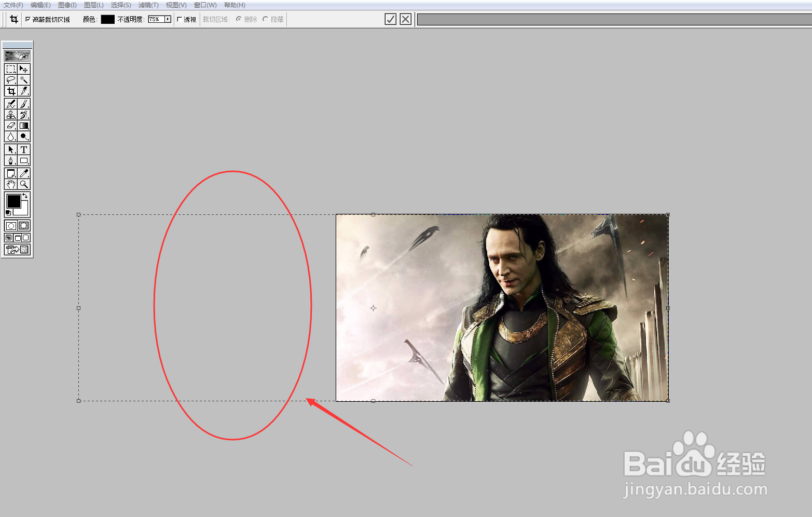This screenshot has width=812, height=517.
Task: Select the Rectangle shape tool
Action: click(24, 160)
